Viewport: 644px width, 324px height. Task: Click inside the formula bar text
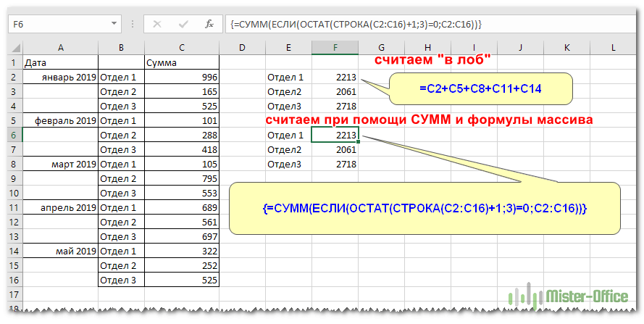[420, 24]
